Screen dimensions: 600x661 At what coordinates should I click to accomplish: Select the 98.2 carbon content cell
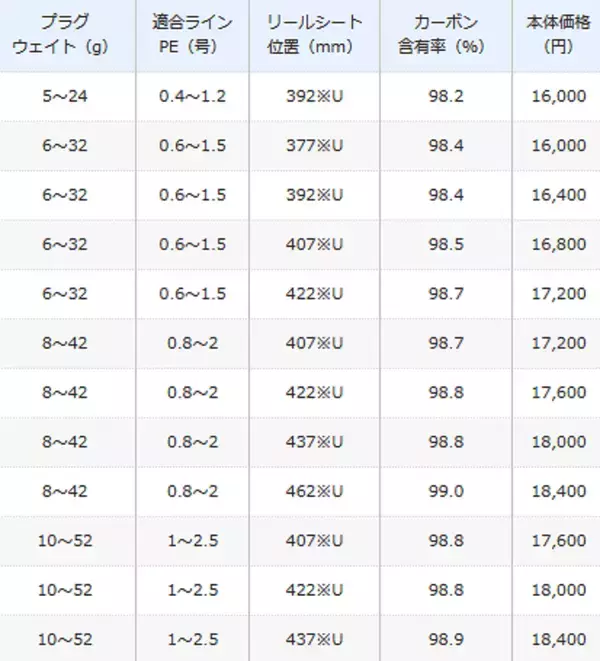click(447, 96)
